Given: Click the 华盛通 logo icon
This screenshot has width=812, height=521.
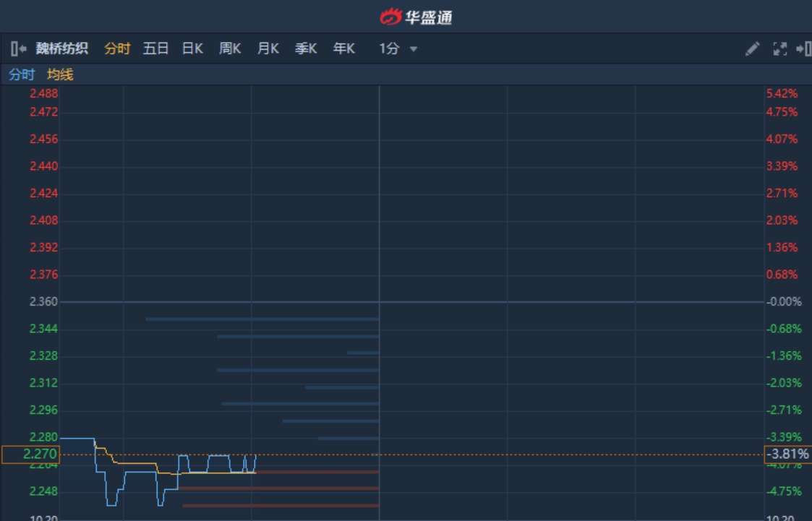Looking at the screenshot, I should [x=390, y=17].
